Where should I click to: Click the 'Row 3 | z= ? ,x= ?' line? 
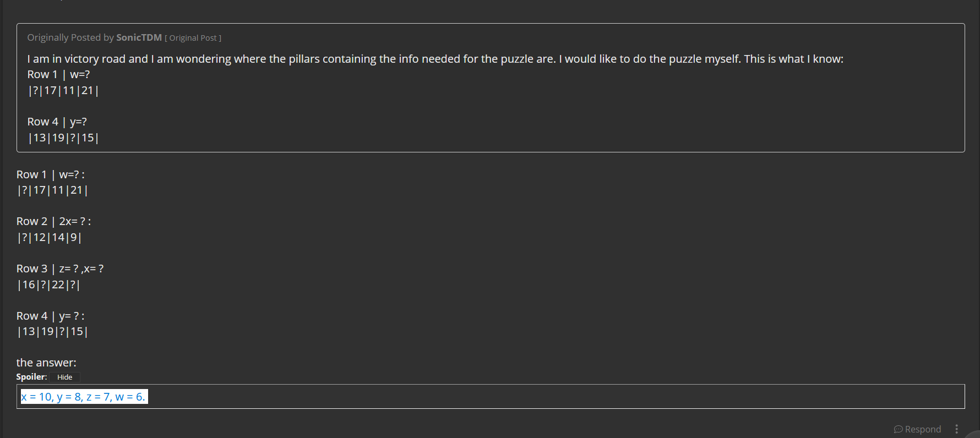[60, 269]
